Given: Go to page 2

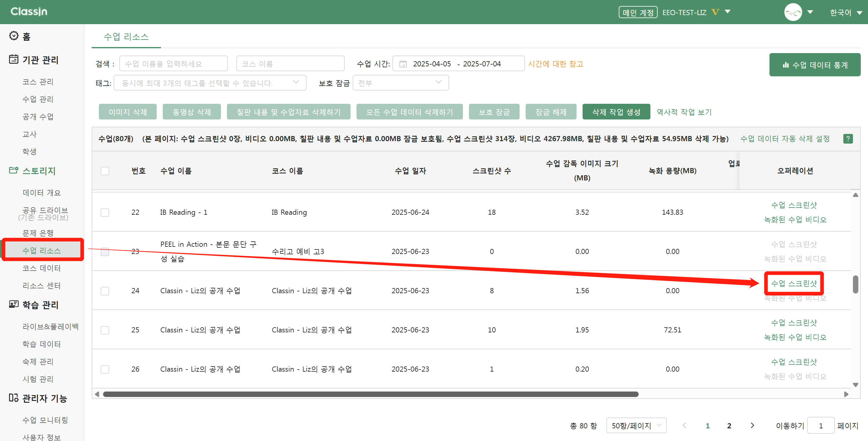Looking at the screenshot, I should tap(729, 426).
